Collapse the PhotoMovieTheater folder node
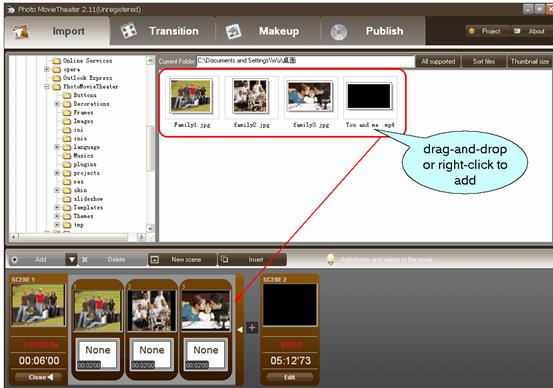553x388 pixels. tap(47, 86)
